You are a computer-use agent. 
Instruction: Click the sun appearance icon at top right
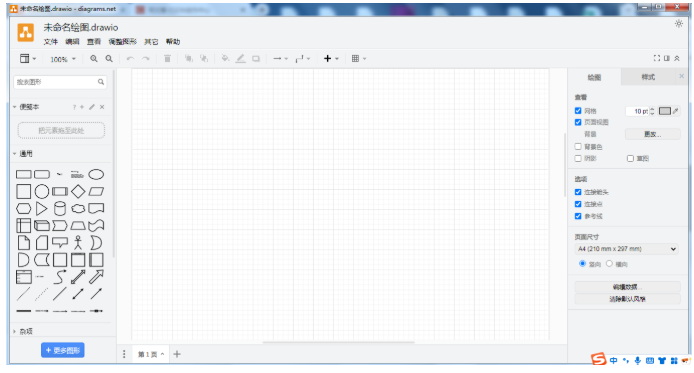pyautogui.click(x=679, y=24)
